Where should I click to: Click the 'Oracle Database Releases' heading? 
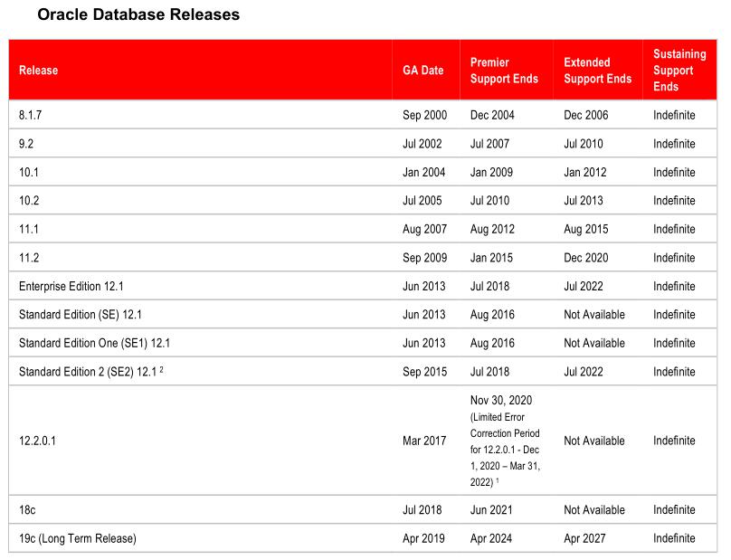(x=138, y=14)
